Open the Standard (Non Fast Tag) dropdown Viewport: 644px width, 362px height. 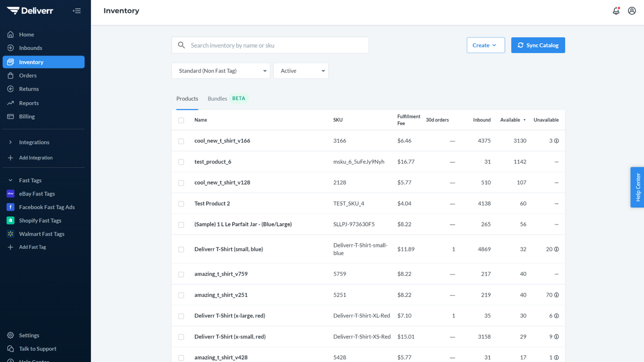point(220,70)
